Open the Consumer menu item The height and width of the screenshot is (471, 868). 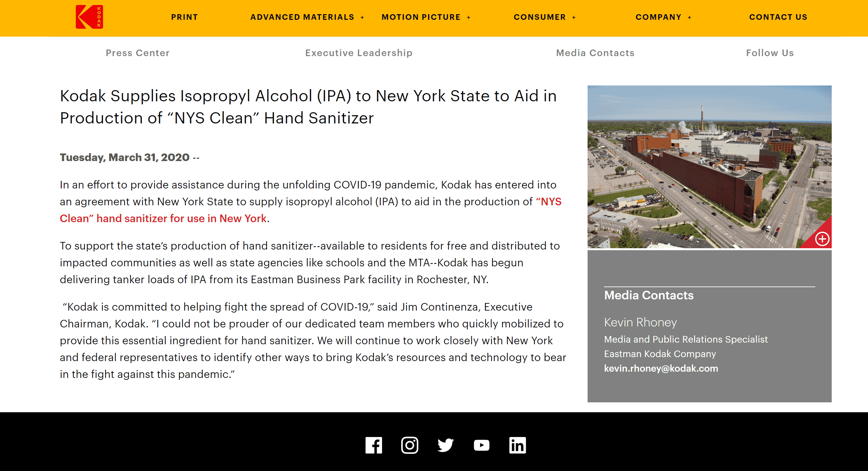pos(539,17)
